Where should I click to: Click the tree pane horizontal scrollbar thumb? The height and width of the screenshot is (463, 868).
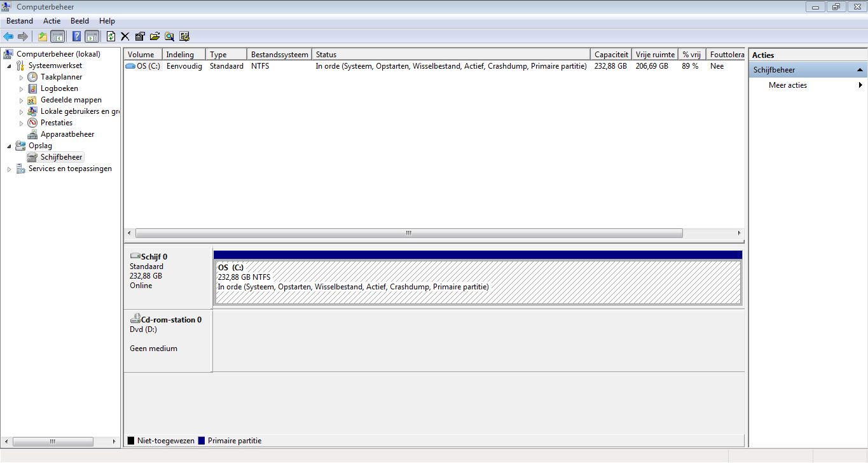coord(53,441)
